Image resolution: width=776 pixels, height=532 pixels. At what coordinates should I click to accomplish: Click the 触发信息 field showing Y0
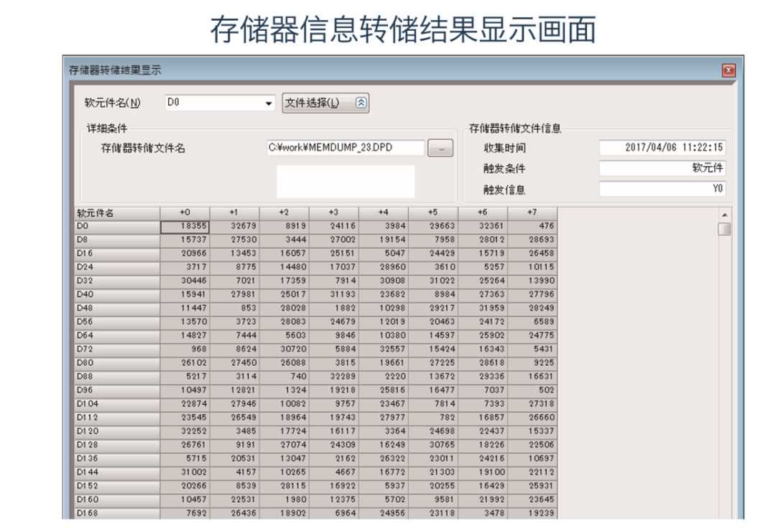661,190
